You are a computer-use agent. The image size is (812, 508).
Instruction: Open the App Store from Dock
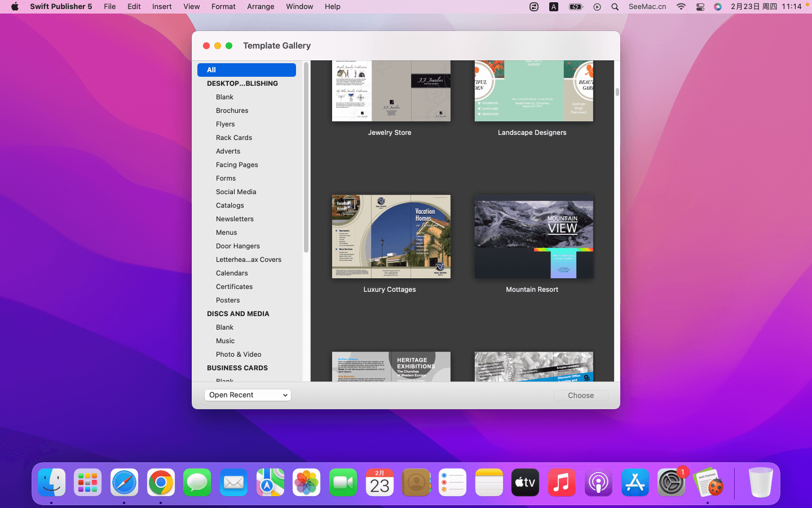pyautogui.click(x=635, y=483)
